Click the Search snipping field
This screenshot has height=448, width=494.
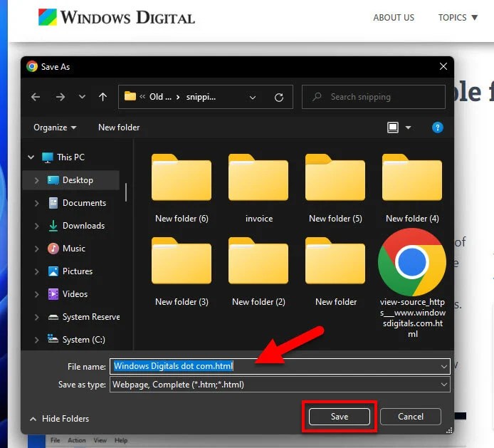point(373,97)
